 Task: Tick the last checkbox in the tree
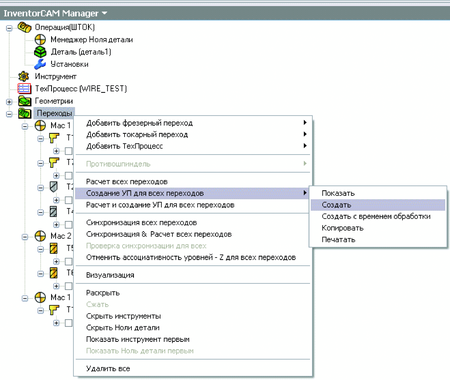click(x=68, y=323)
